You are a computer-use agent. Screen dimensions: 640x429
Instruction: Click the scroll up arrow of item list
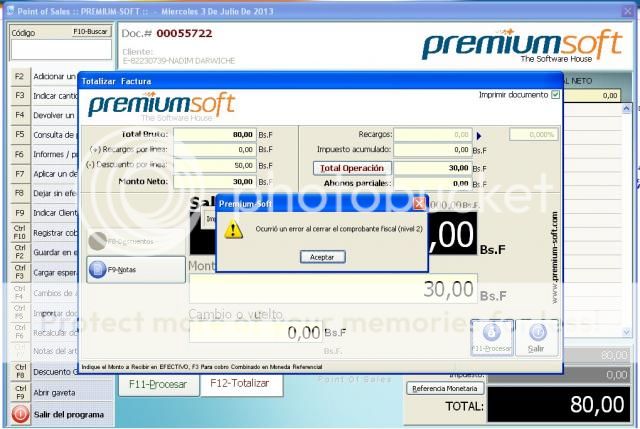(x=627, y=108)
